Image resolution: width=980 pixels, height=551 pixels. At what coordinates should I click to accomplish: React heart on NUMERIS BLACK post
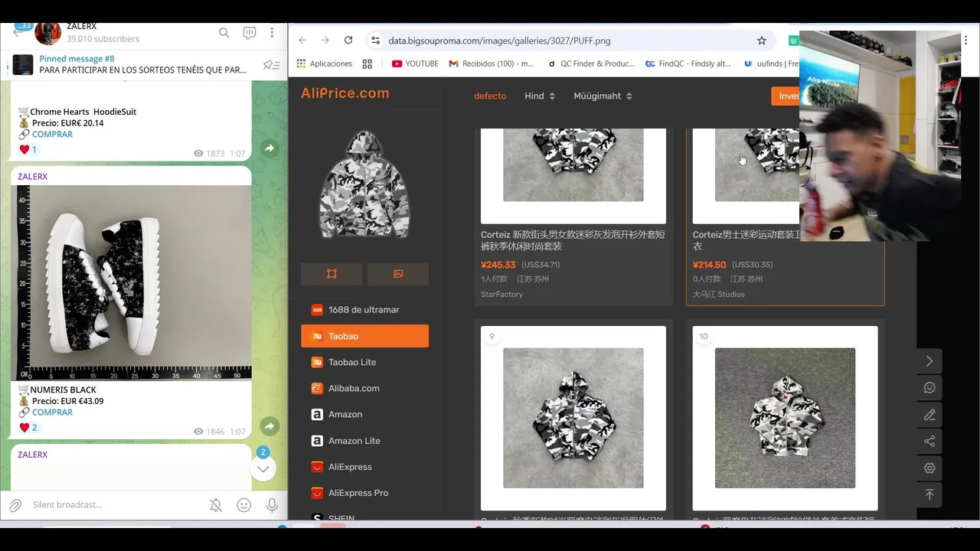click(x=28, y=428)
